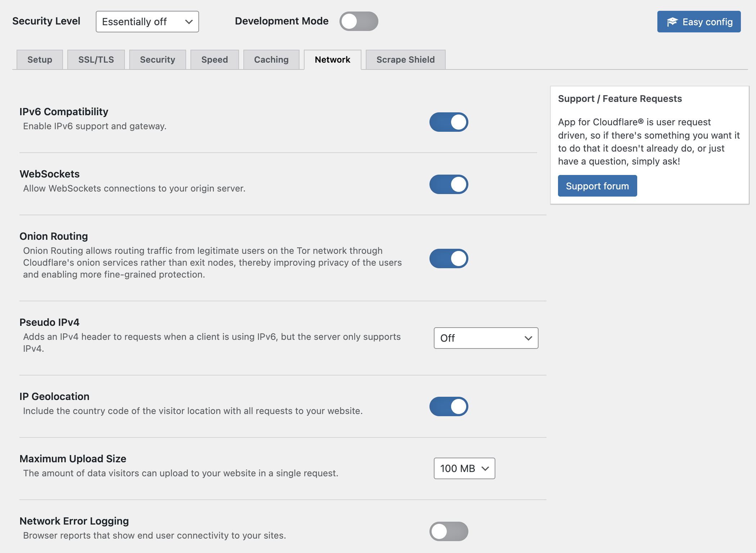The height and width of the screenshot is (553, 756).
Task: Expand the Maximum Upload Size dropdown
Action: click(x=464, y=468)
